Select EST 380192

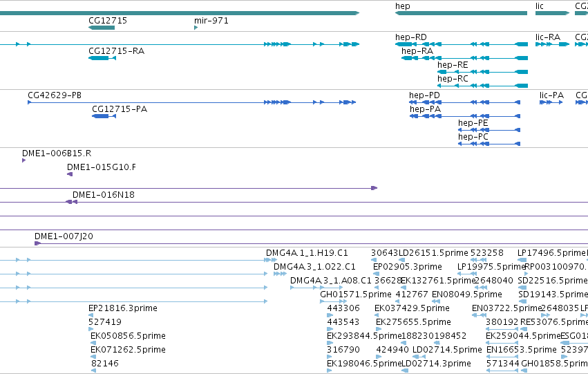click(x=502, y=322)
